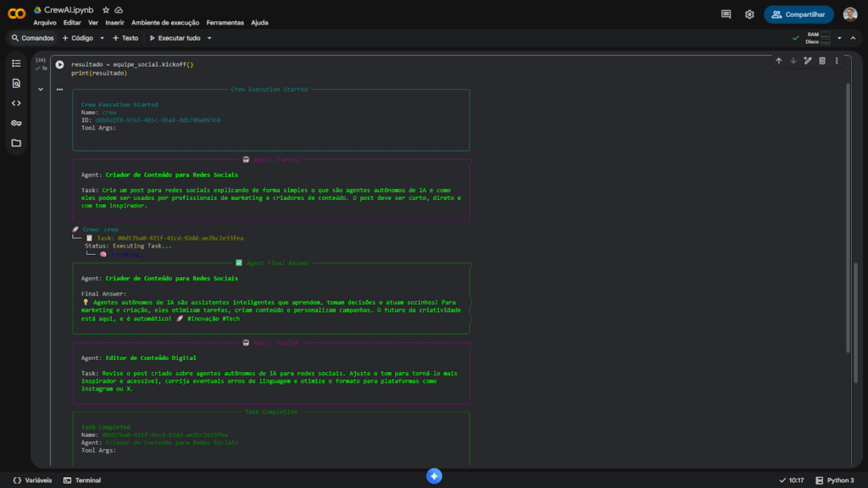Collapse the cell output with the chevron
Viewport: 868px width, 488px height.
40,88
